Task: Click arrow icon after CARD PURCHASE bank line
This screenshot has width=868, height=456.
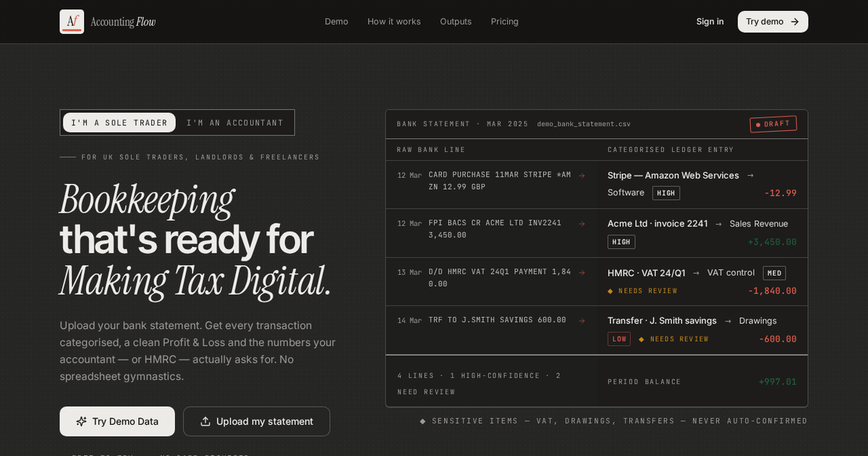Action: pyautogui.click(x=582, y=175)
